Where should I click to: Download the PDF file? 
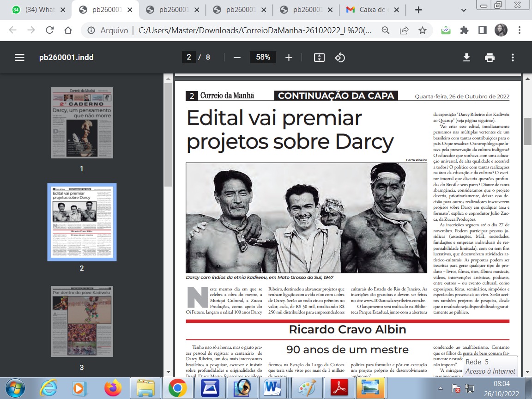coord(467,57)
